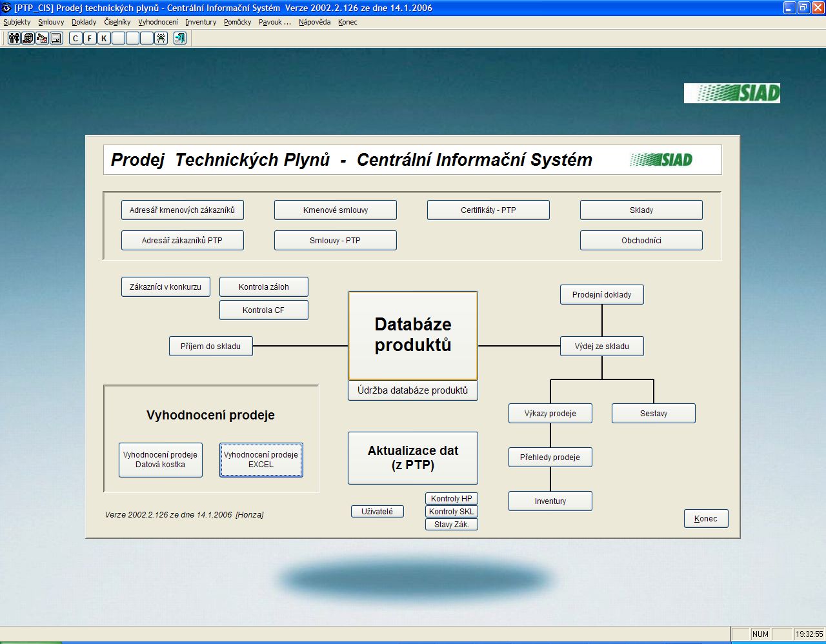
Task: Click the people (customers) toolbar icon
Action: coord(14,38)
